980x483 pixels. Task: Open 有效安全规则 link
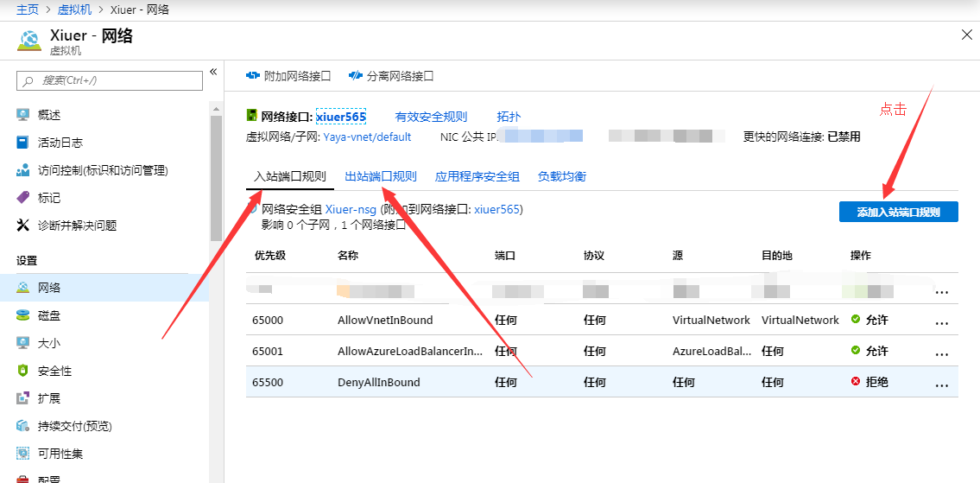coord(431,117)
